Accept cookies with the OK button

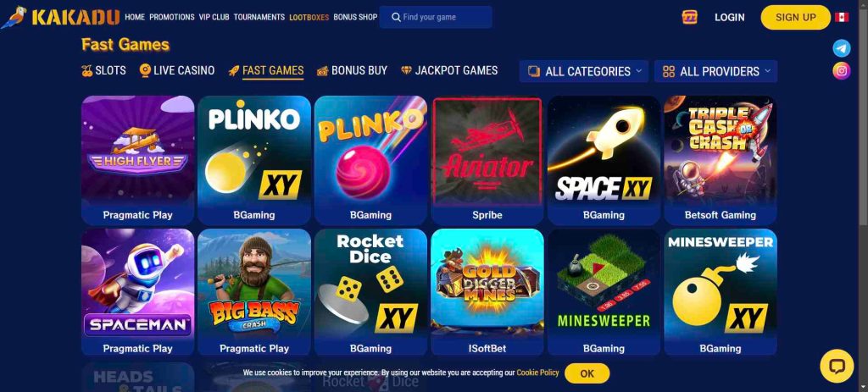pyautogui.click(x=587, y=373)
